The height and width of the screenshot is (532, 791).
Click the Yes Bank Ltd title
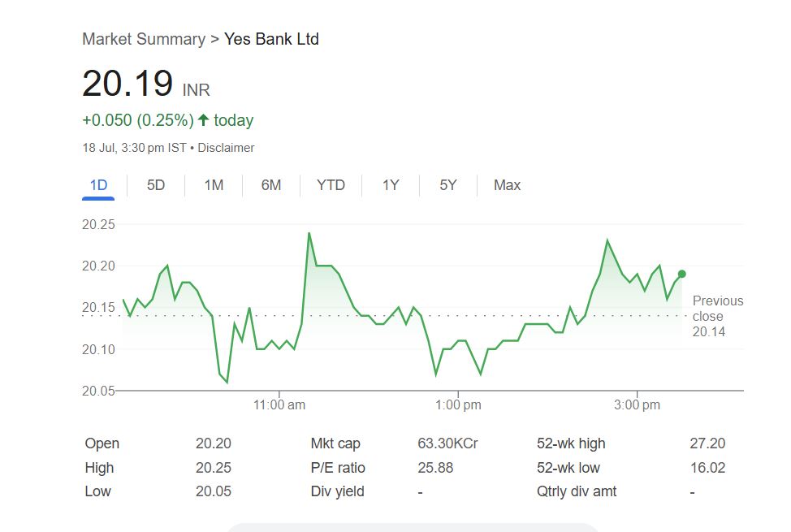pyautogui.click(x=271, y=39)
